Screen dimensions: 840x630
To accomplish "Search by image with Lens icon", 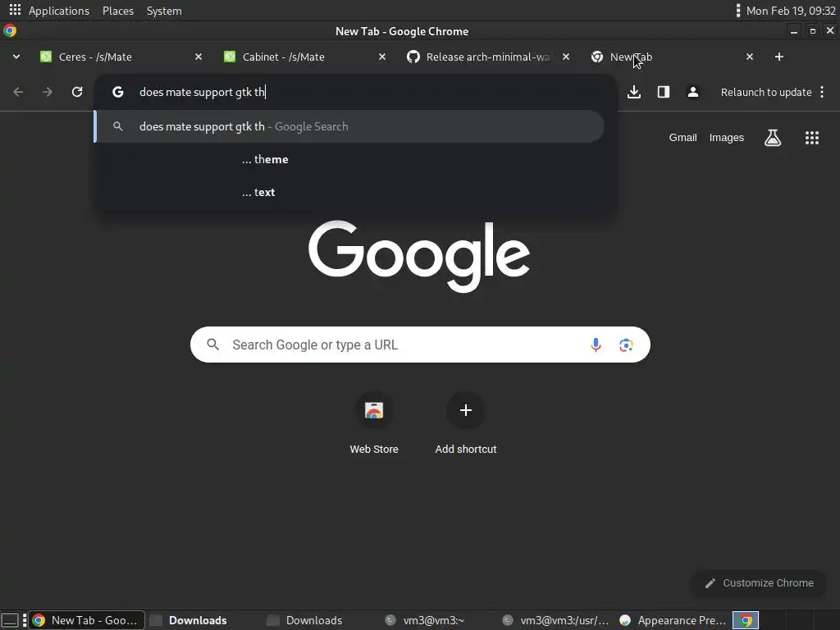I will click(x=626, y=345).
